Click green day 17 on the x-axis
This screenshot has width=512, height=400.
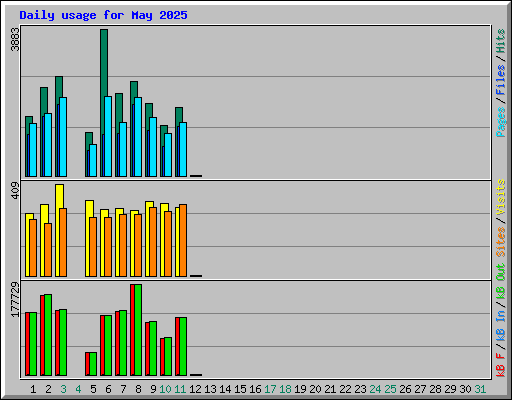tap(270, 389)
